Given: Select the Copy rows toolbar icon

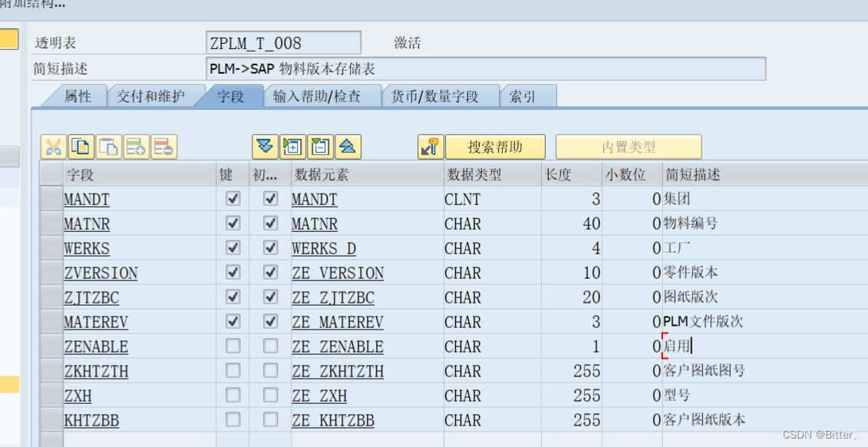Looking at the screenshot, I should pos(81,146).
